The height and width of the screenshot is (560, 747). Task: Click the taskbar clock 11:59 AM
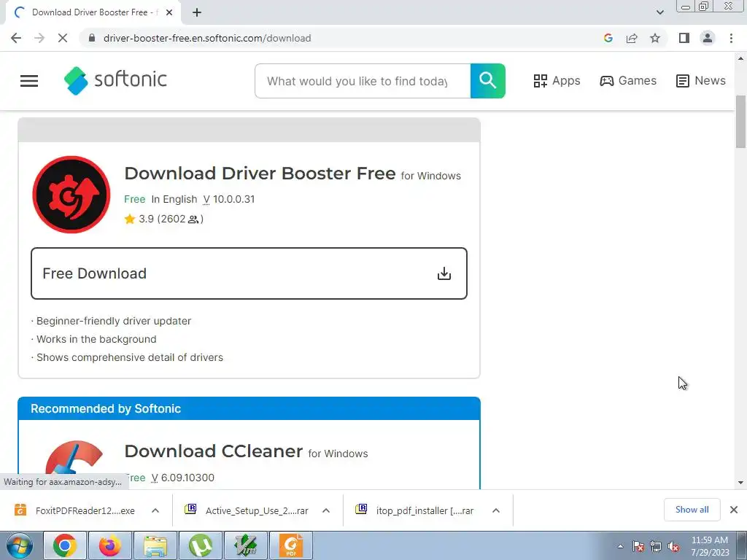tap(710, 540)
